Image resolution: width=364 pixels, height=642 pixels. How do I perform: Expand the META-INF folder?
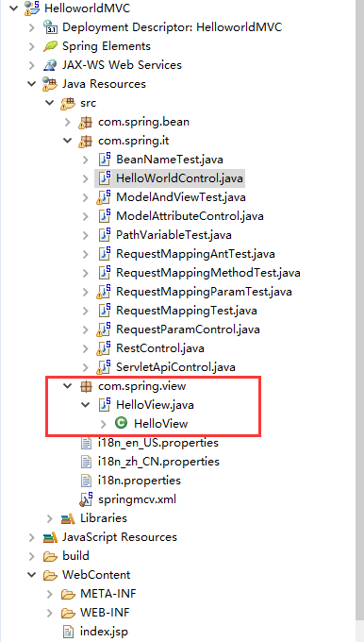pos(49,594)
